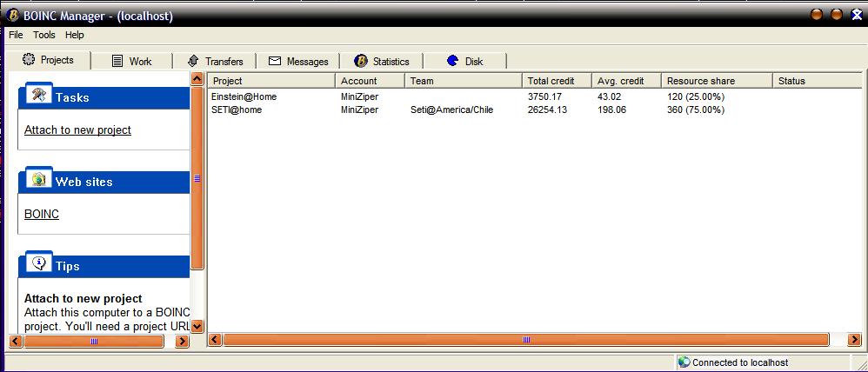The image size is (868, 372).
Task: Click the Tips panel speech bubble icon
Action: pos(38,263)
